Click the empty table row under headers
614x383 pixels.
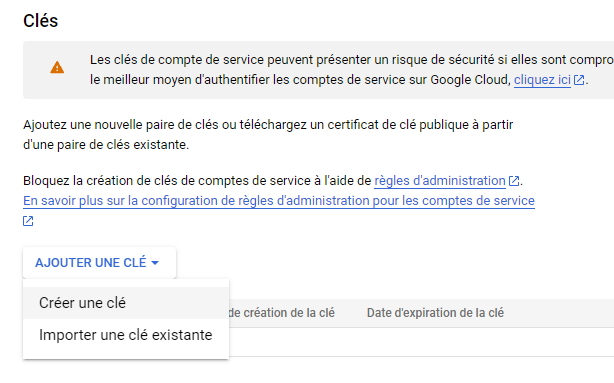pyautogui.click(x=421, y=342)
